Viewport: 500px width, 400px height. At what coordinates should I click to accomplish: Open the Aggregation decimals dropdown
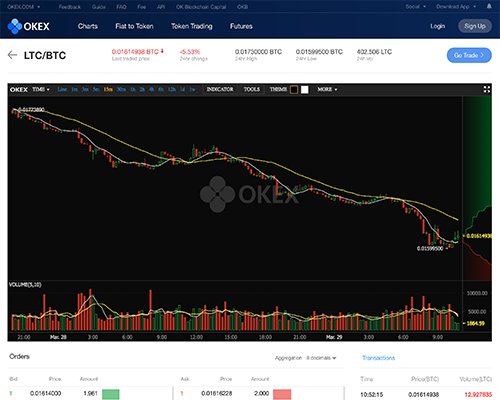click(321, 358)
